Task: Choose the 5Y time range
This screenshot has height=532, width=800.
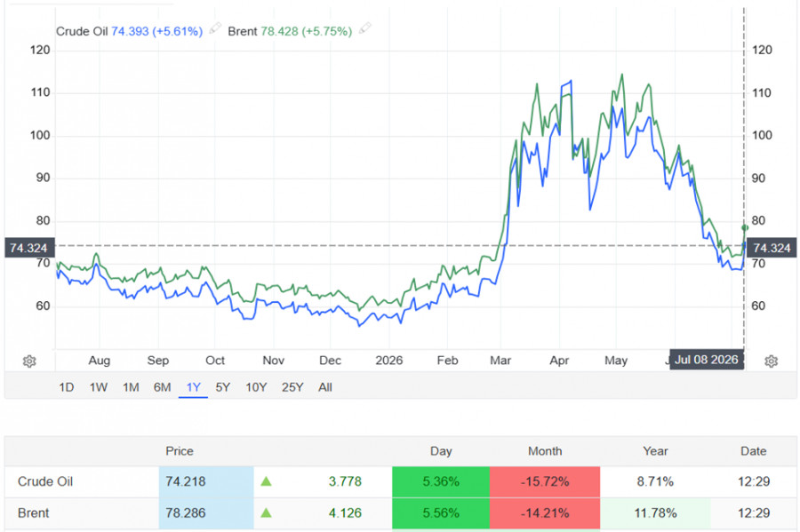Action: (223, 387)
